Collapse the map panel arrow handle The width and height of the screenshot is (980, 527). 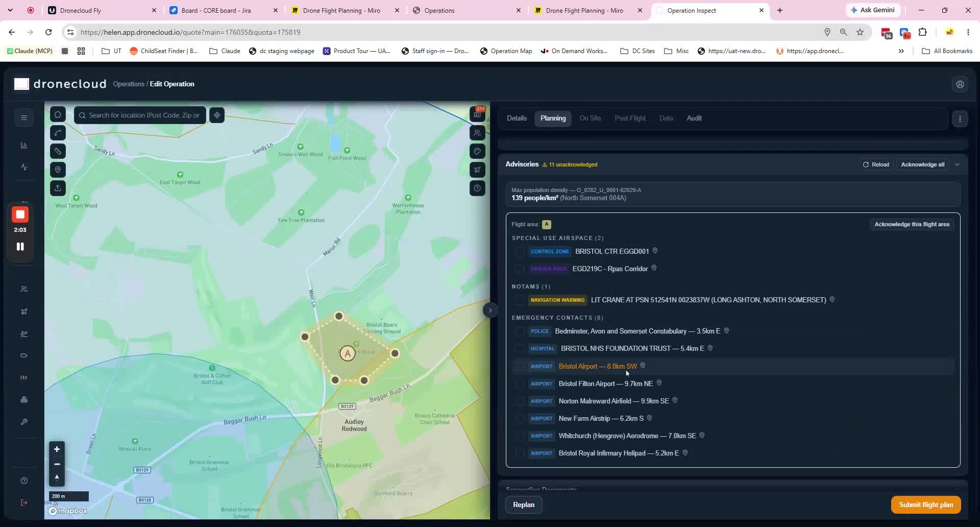(490, 310)
